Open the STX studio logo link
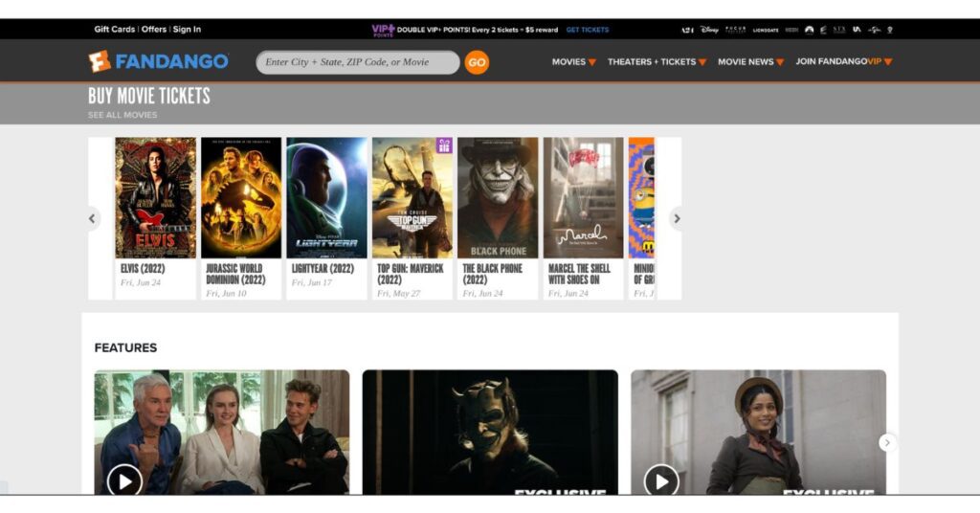This screenshot has width=980, height=513. [839, 30]
